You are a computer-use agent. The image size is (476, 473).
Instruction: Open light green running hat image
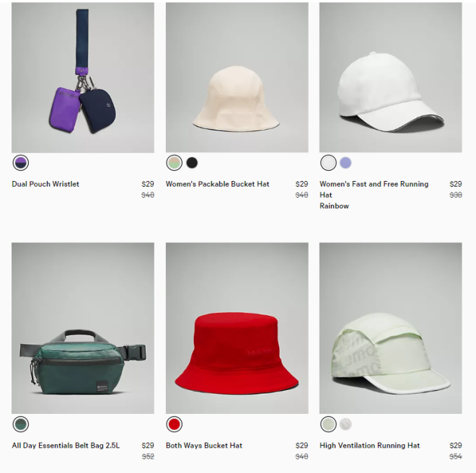(x=391, y=328)
